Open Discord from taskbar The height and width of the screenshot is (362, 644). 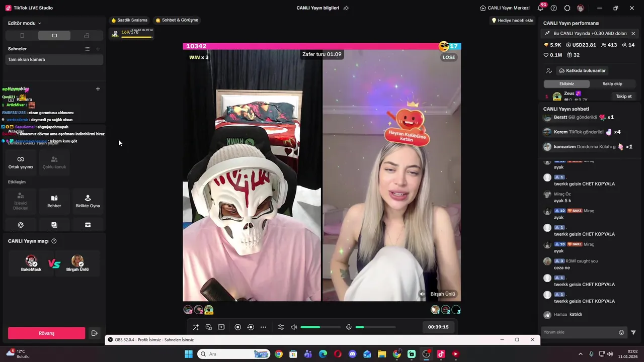(352, 354)
